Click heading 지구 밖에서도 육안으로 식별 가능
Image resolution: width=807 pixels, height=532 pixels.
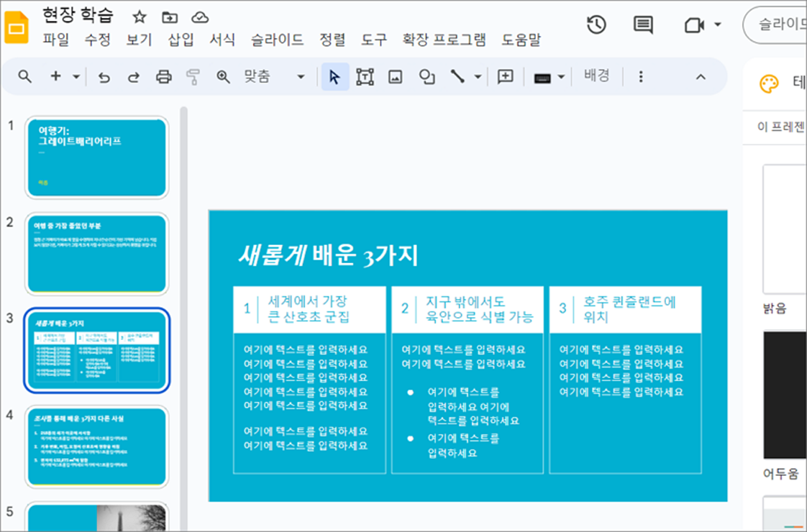tap(479, 309)
